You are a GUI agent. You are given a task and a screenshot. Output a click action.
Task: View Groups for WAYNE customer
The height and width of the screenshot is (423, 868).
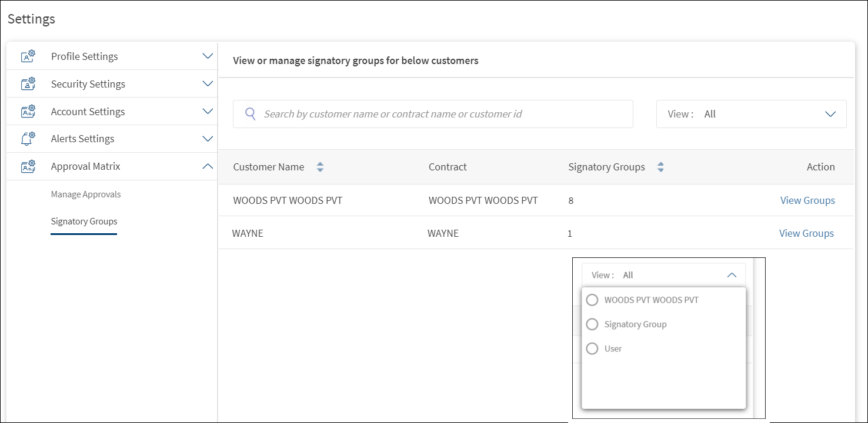[x=806, y=233]
